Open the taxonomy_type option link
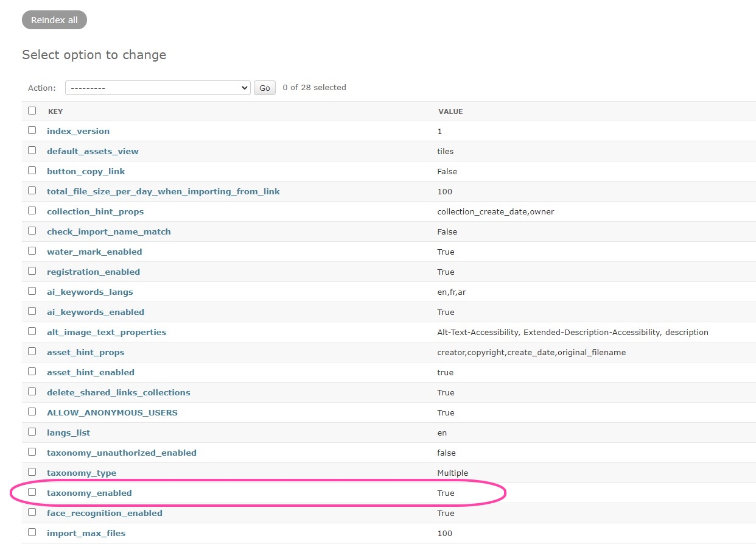756x544 pixels. 82,473
